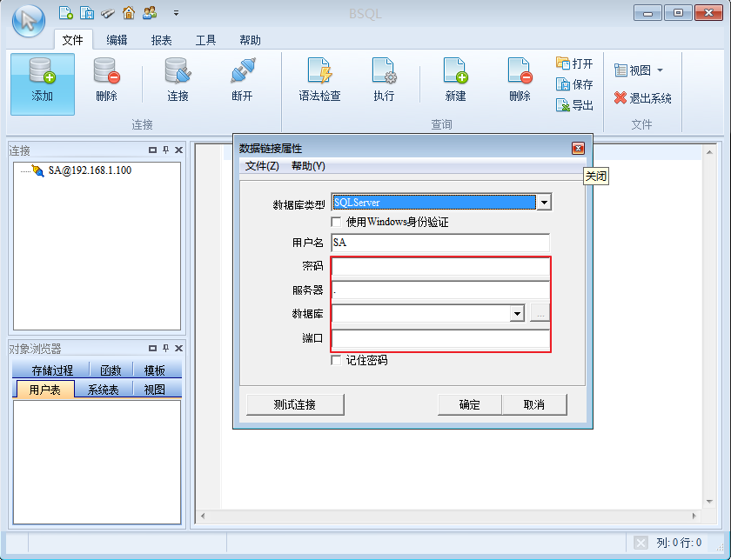This screenshot has width=731, height=560.
Task: Float the 连接 panel window
Action: (x=152, y=150)
